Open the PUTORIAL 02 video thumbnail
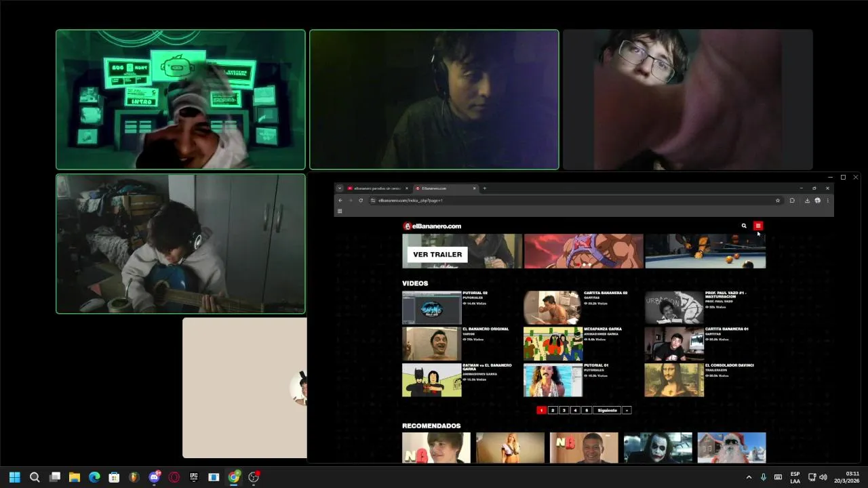868x488 pixels. click(x=431, y=308)
